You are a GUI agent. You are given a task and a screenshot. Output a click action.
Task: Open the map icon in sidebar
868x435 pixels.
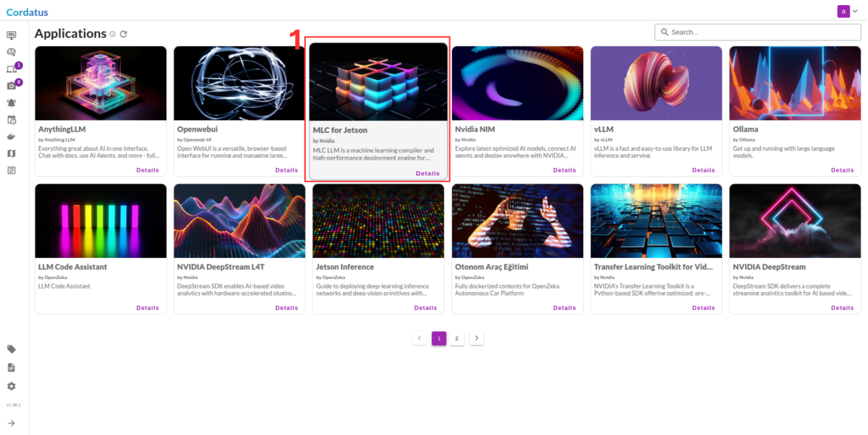click(x=12, y=153)
